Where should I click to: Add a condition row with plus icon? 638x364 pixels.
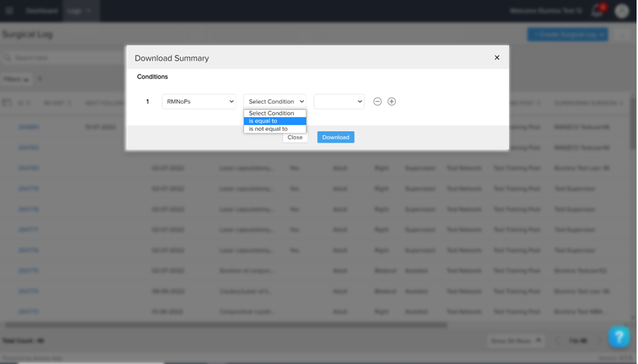(392, 102)
